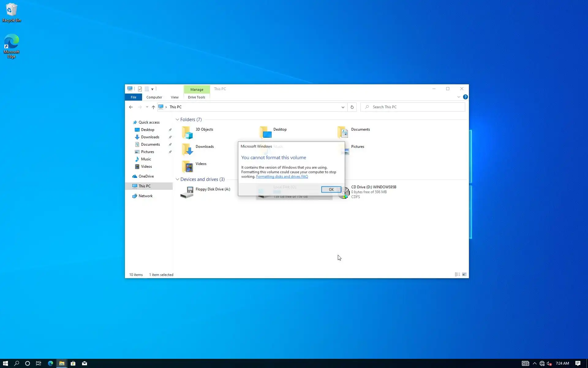The width and height of the screenshot is (588, 368).
Task: Switch to large icons view in status bar
Action: click(x=464, y=274)
